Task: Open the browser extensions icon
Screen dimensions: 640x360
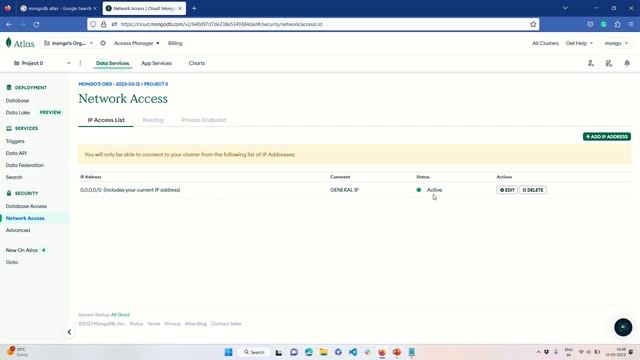Action: click(618, 24)
